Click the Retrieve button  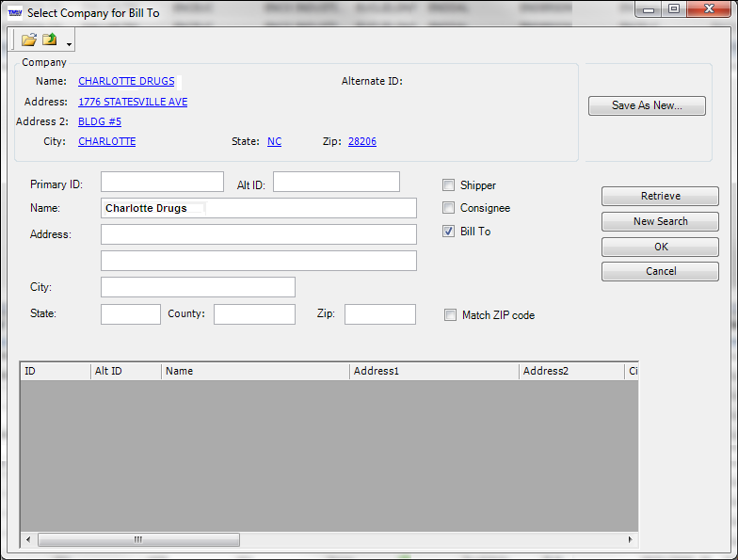(660, 196)
